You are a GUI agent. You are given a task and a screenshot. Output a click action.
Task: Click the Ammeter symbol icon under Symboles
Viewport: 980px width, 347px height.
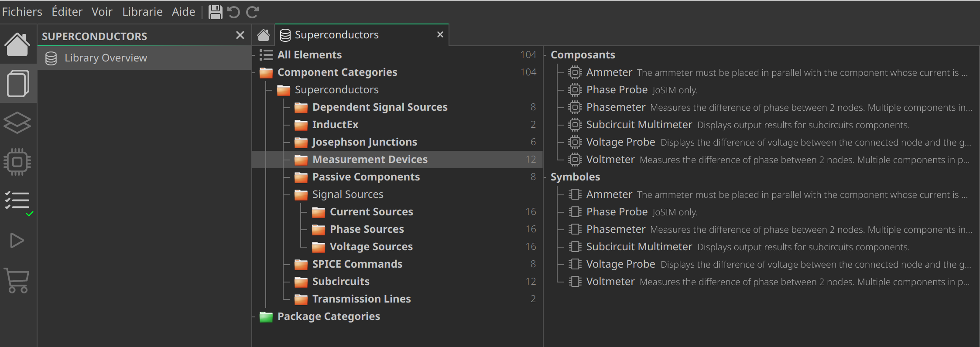click(x=575, y=194)
